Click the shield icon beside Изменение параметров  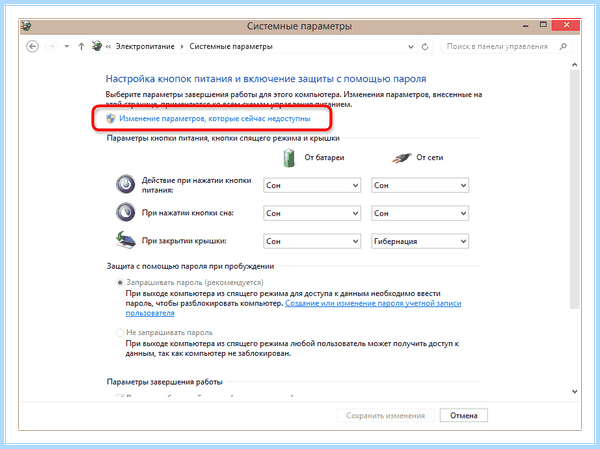(x=111, y=119)
